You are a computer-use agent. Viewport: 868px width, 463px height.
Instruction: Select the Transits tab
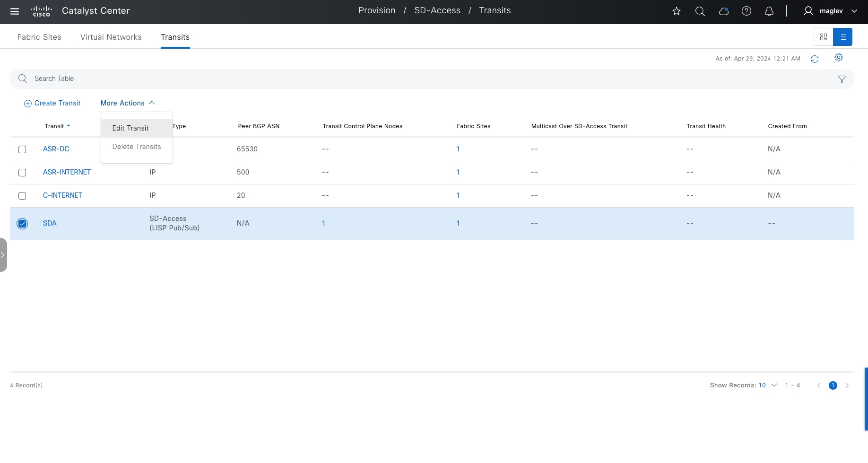click(175, 37)
